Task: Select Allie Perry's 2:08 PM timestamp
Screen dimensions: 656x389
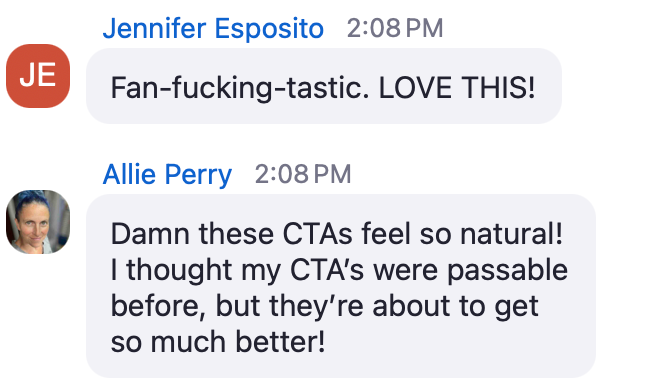Action: pyautogui.click(x=303, y=174)
